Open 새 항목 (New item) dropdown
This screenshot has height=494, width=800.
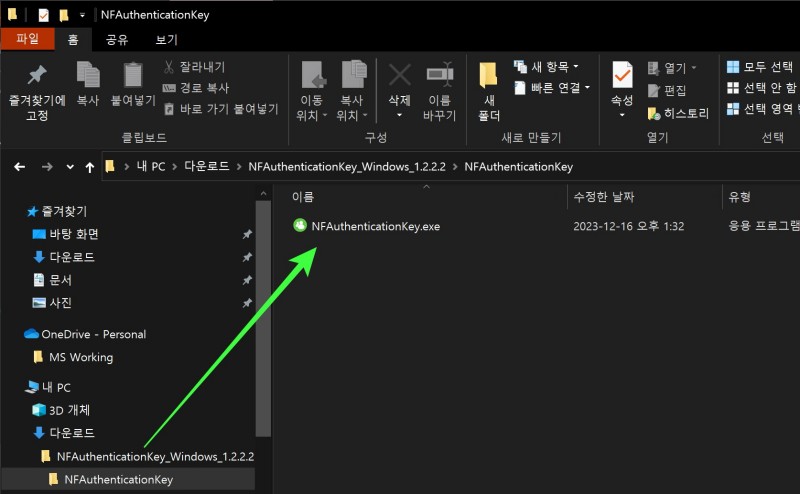[x=546, y=66]
